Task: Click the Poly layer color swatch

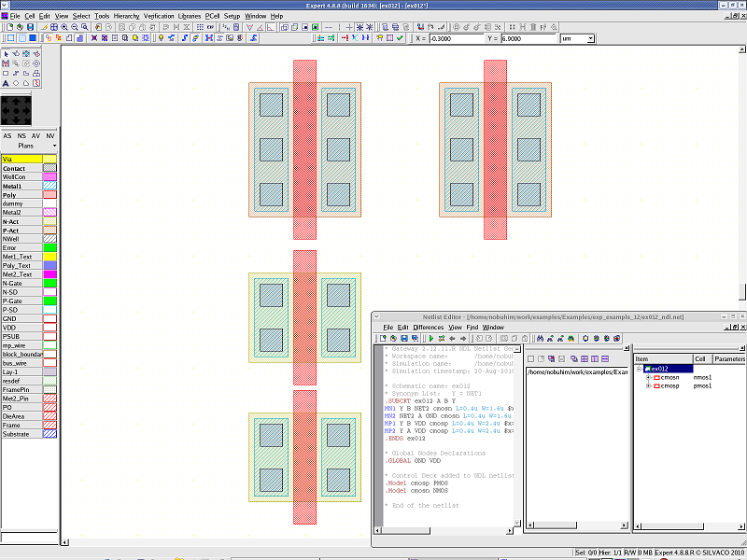Action: pyautogui.click(x=50, y=195)
